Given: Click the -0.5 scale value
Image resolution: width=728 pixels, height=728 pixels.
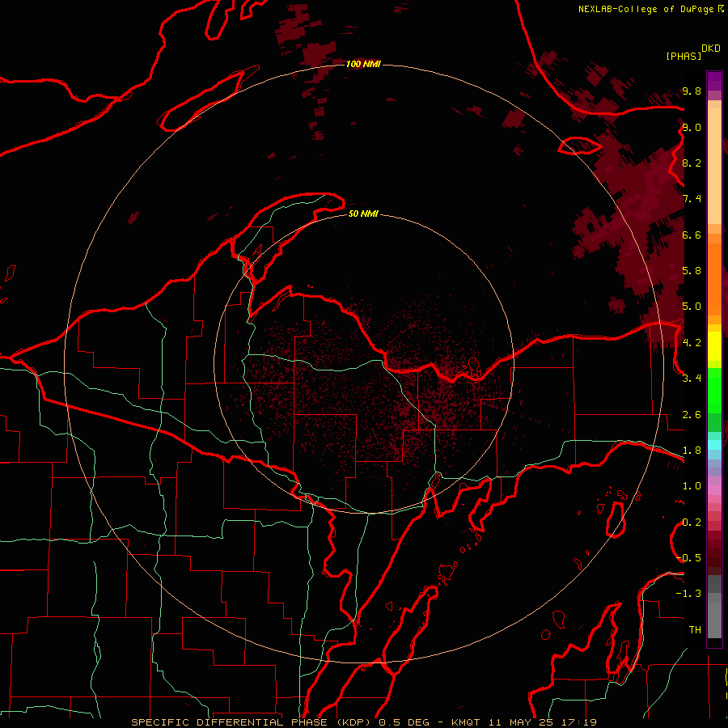Looking at the screenshot, I should pos(689,557).
